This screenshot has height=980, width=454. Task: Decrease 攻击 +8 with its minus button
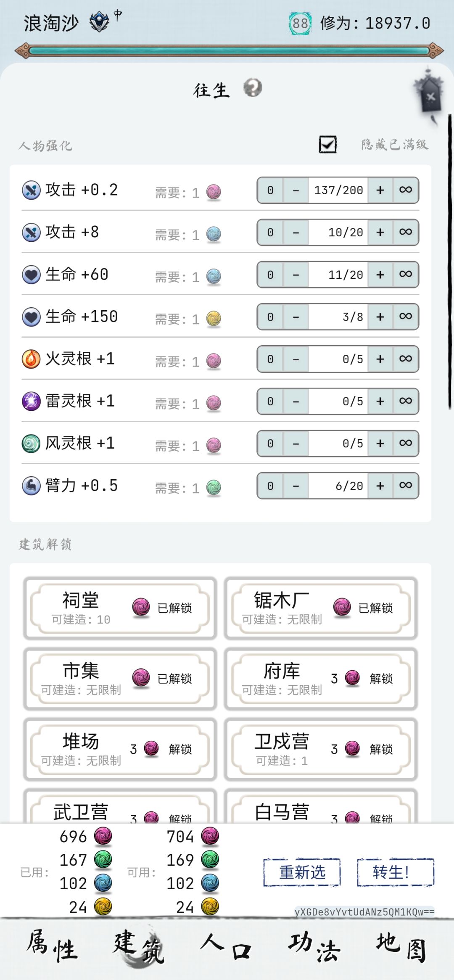(296, 232)
